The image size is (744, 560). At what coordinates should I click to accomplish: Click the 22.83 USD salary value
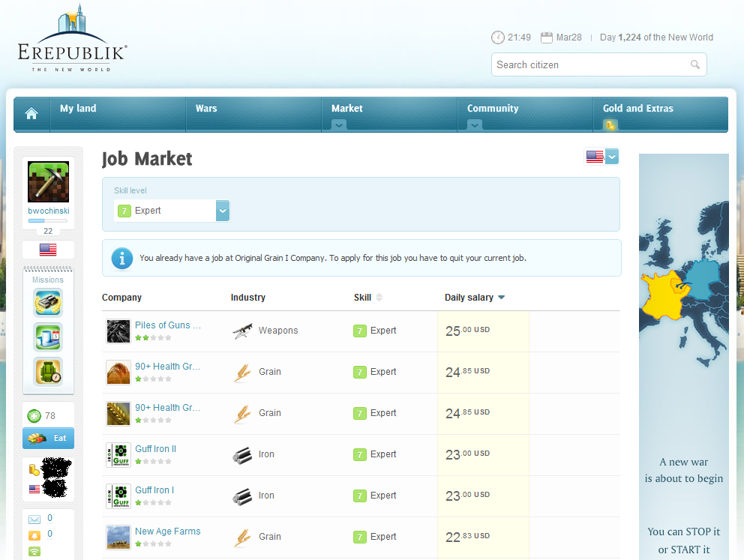pos(468,537)
